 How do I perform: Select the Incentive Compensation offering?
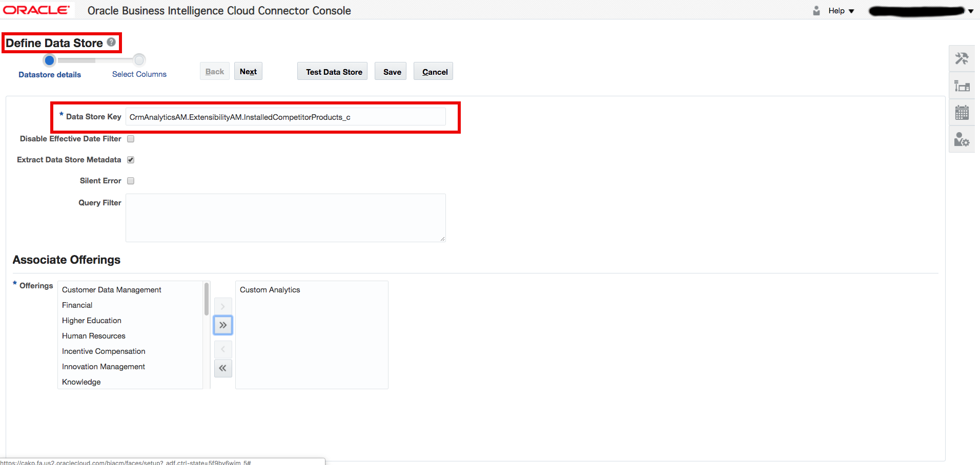(104, 351)
